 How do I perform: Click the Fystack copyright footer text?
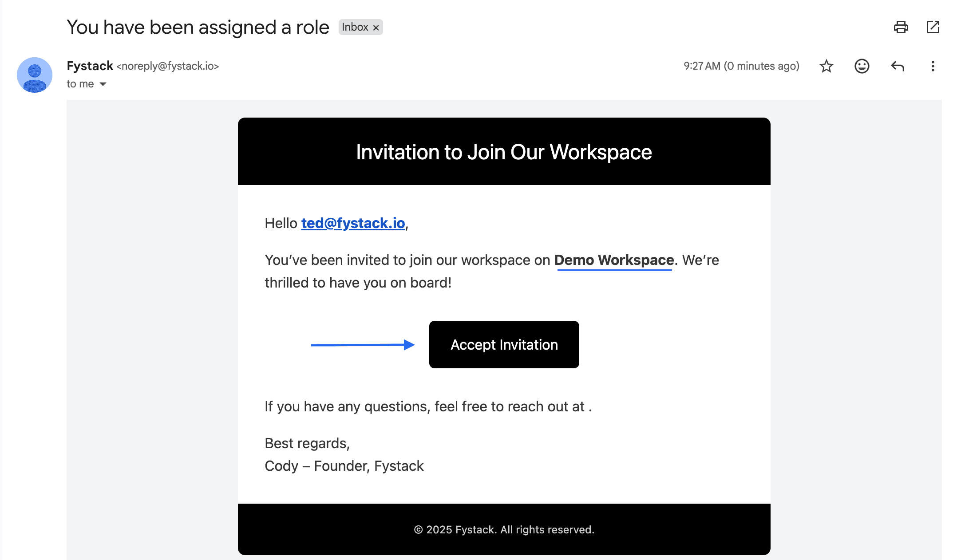point(504,529)
